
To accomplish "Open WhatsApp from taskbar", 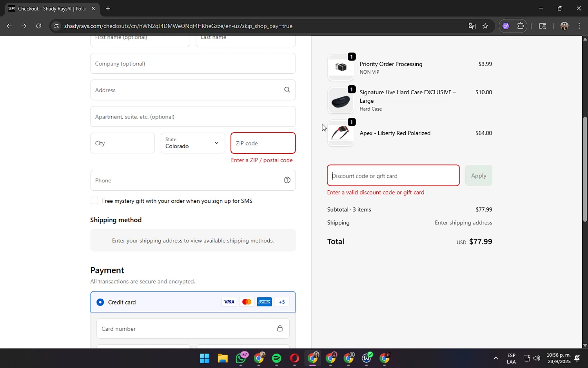I will coord(241,358).
